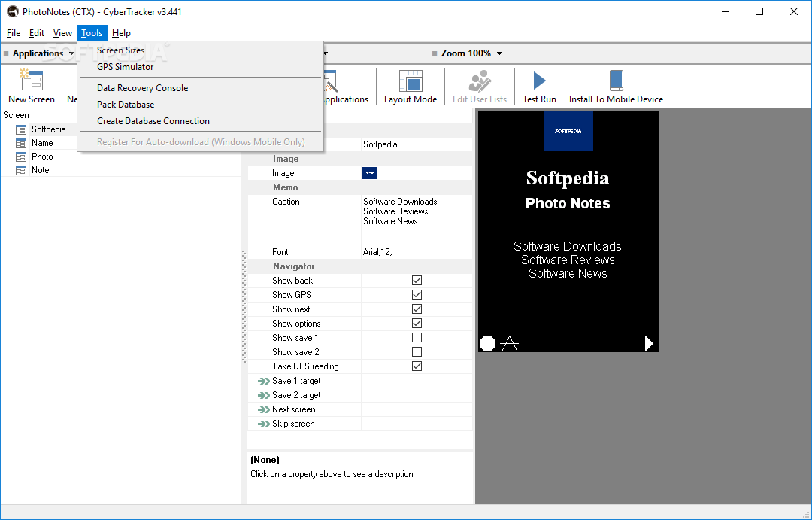Click the Name screen list icon
This screenshot has width=812, height=520.
(21, 143)
